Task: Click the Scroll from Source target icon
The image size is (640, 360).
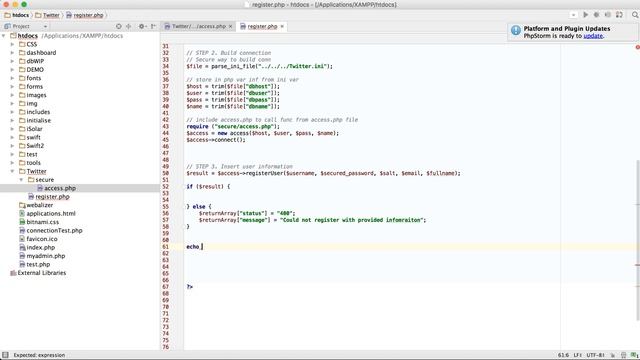Action: [118, 26]
